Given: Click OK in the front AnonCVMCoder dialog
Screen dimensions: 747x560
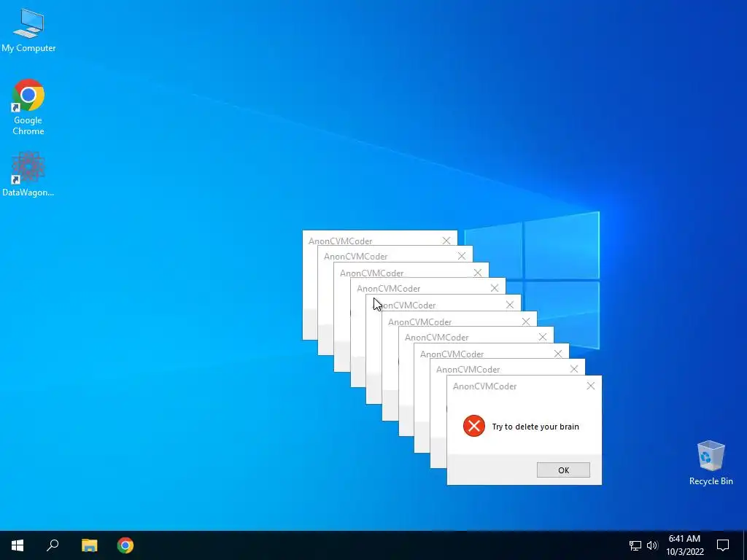Looking at the screenshot, I should coord(563,470).
